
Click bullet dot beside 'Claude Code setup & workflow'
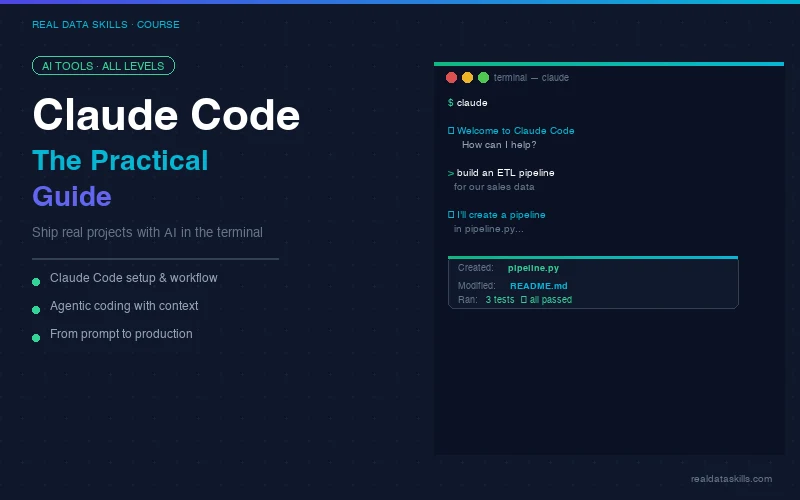tap(36, 282)
